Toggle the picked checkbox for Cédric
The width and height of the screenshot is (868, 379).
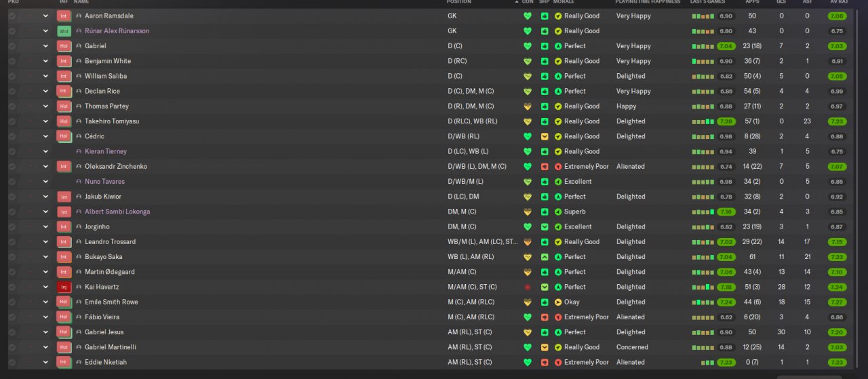[12, 136]
